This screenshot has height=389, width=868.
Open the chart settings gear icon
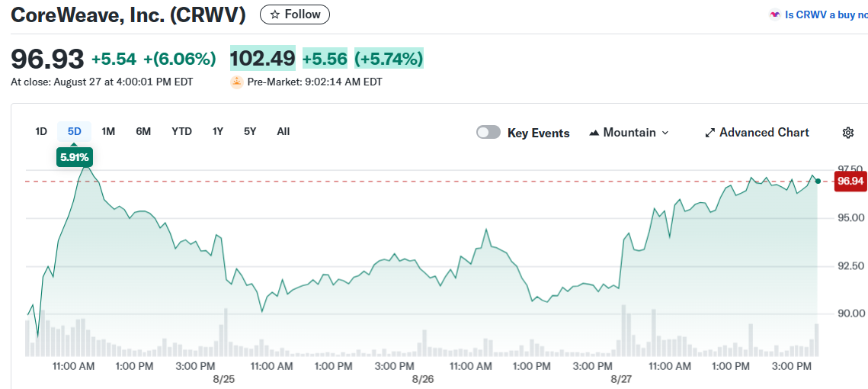point(848,133)
